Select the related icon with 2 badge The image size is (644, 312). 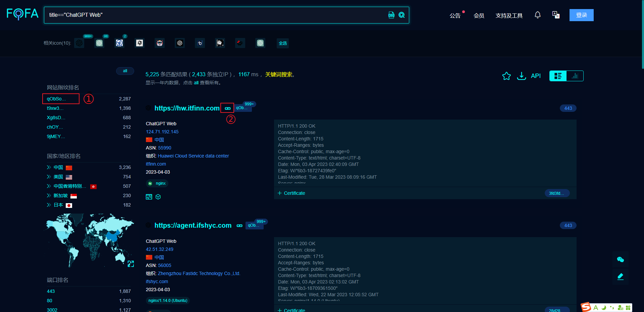tap(119, 43)
